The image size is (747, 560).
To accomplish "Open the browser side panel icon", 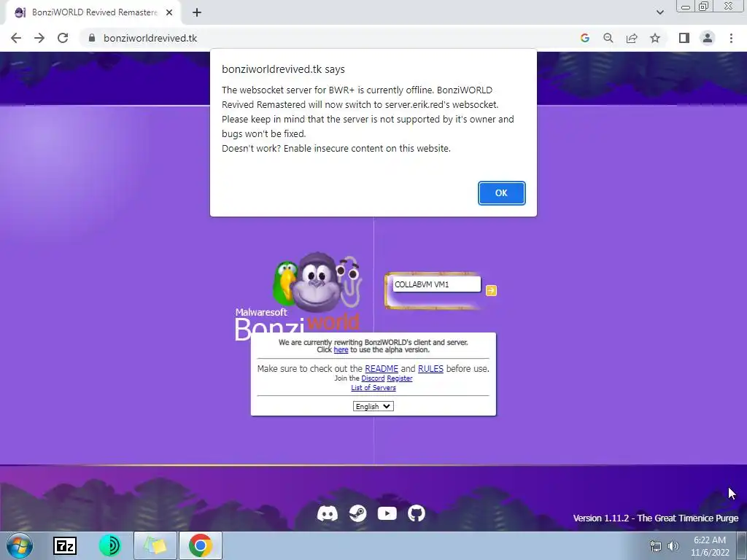I will [x=684, y=38].
